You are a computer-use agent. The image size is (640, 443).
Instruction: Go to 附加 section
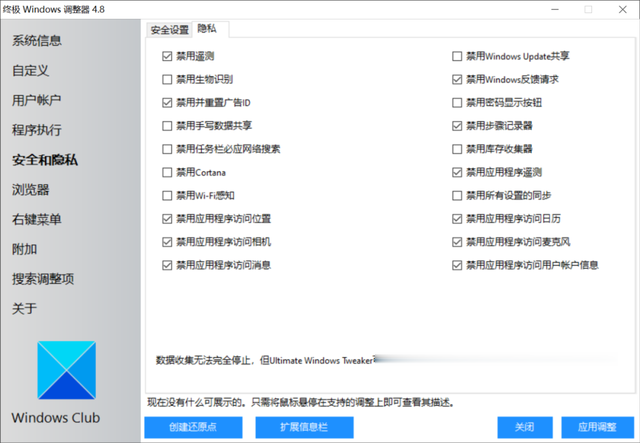click(24, 249)
